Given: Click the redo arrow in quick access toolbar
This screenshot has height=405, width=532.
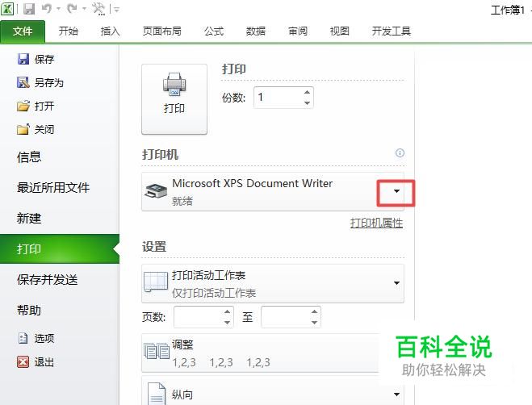Looking at the screenshot, I should pyautogui.click(x=72, y=9).
